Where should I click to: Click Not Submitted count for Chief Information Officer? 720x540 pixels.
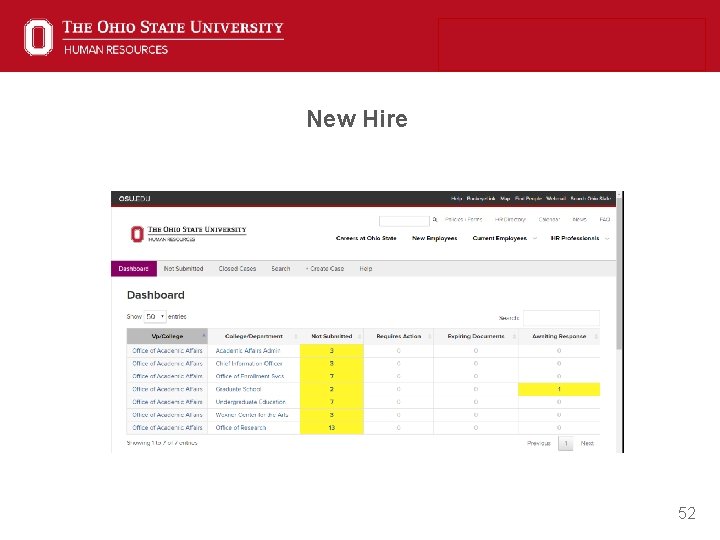coord(332,363)
